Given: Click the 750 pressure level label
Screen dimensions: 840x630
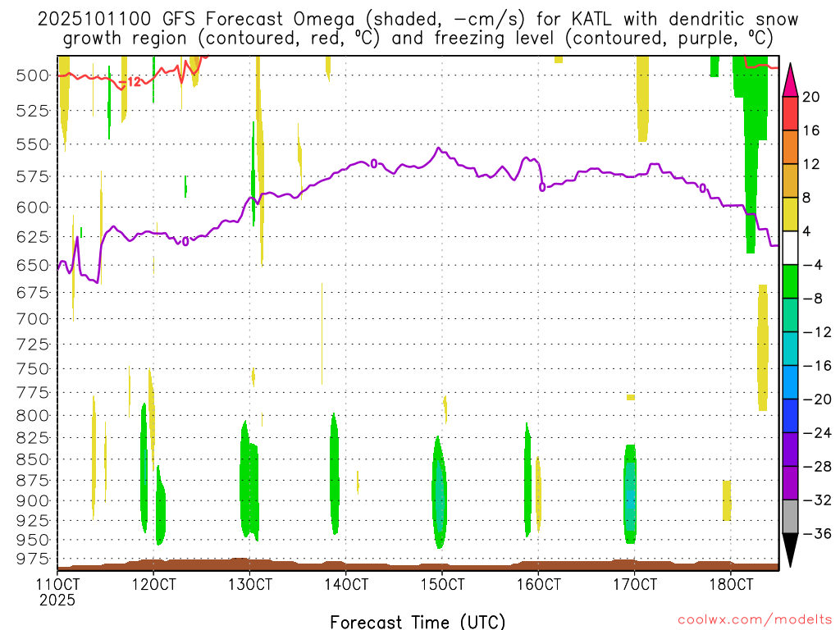Looking at the screenshot, I should click(33, 369).
